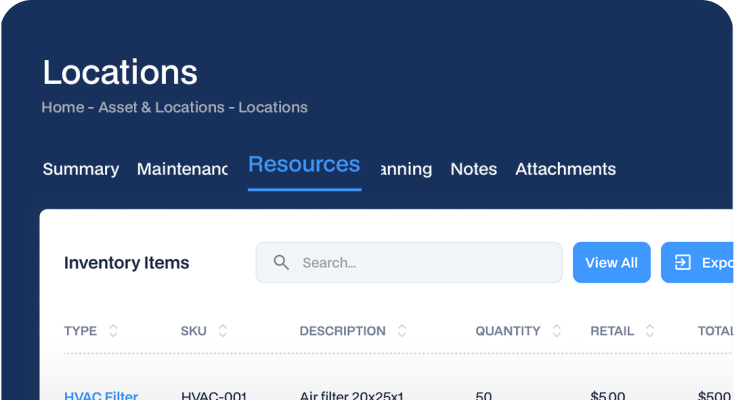Select the Resources tab
Screen dimensions: 734x400
click(x=304, y=165)
